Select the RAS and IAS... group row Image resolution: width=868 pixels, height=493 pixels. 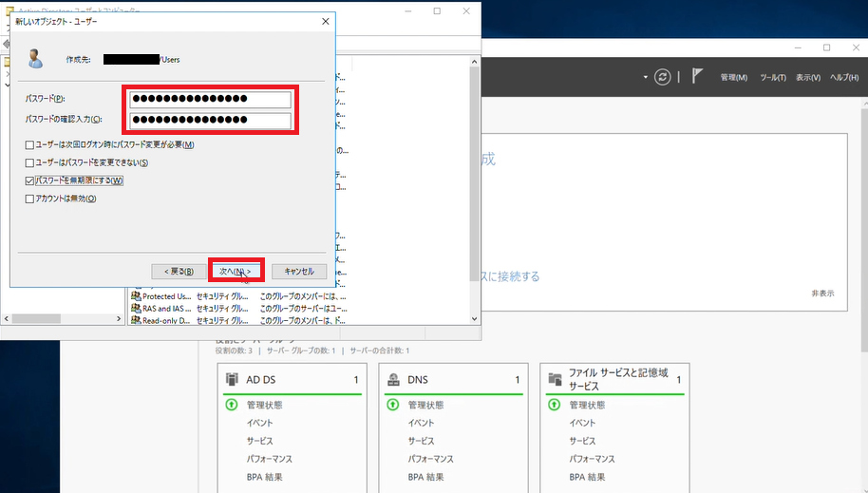[239, 309]
